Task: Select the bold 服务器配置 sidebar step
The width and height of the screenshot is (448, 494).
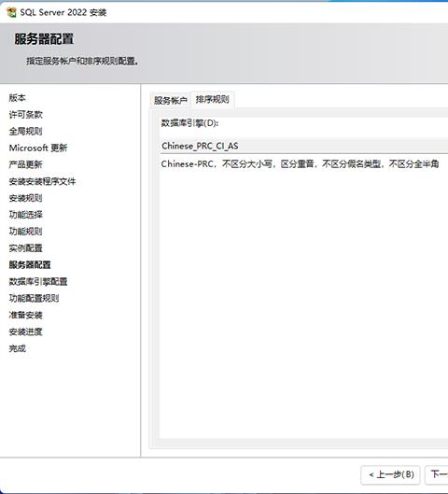Action: (30, 264)
